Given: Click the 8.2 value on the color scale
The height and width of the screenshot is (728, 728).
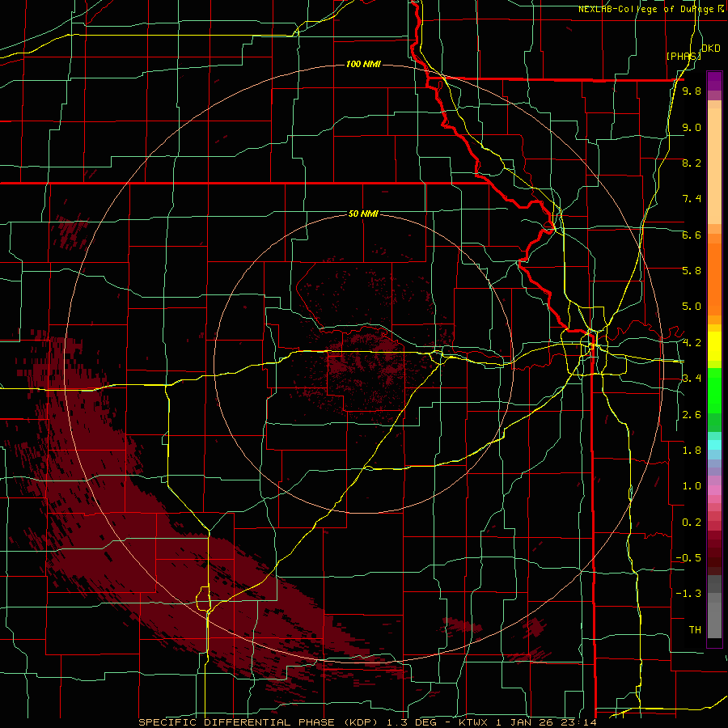Looking at the screenshot, I should tap(692, 163).
